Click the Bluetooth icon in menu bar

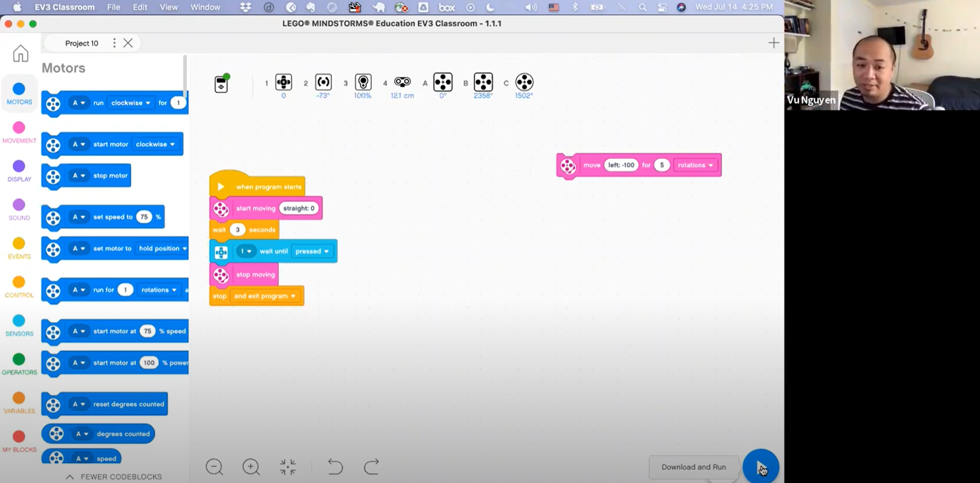click(x=575, y=7)
